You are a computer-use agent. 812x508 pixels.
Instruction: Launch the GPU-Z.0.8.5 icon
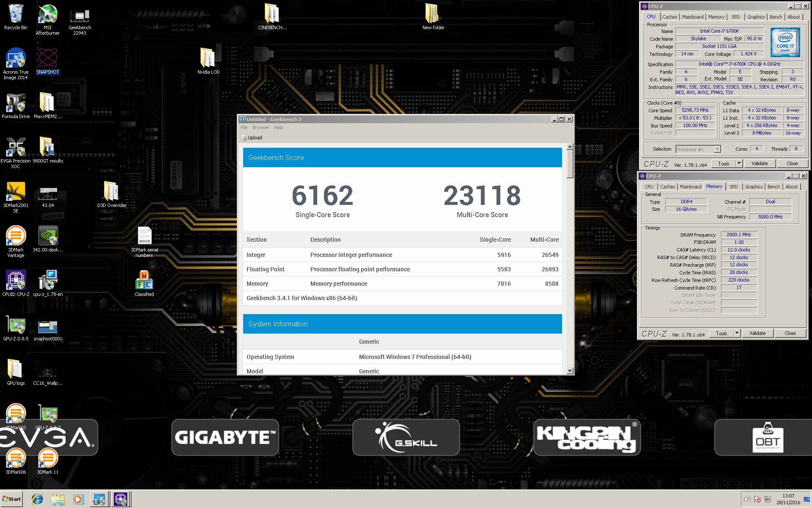(16, 328)
